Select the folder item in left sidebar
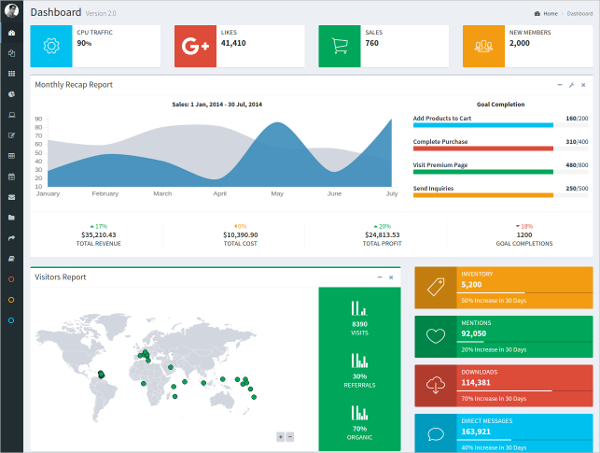Screen dimensions: 600x453 pyautogui.click(x=11, y=218)
